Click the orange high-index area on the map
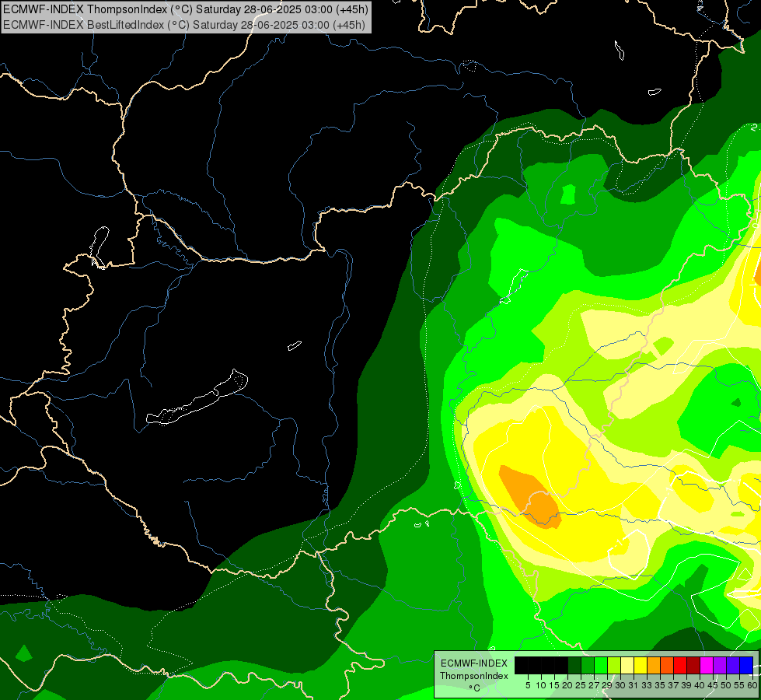 pyautogui.click(x=530, y=496)
